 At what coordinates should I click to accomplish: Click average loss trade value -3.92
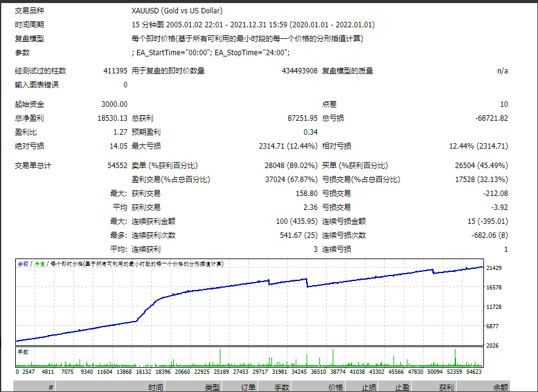(x=499, y=208)
